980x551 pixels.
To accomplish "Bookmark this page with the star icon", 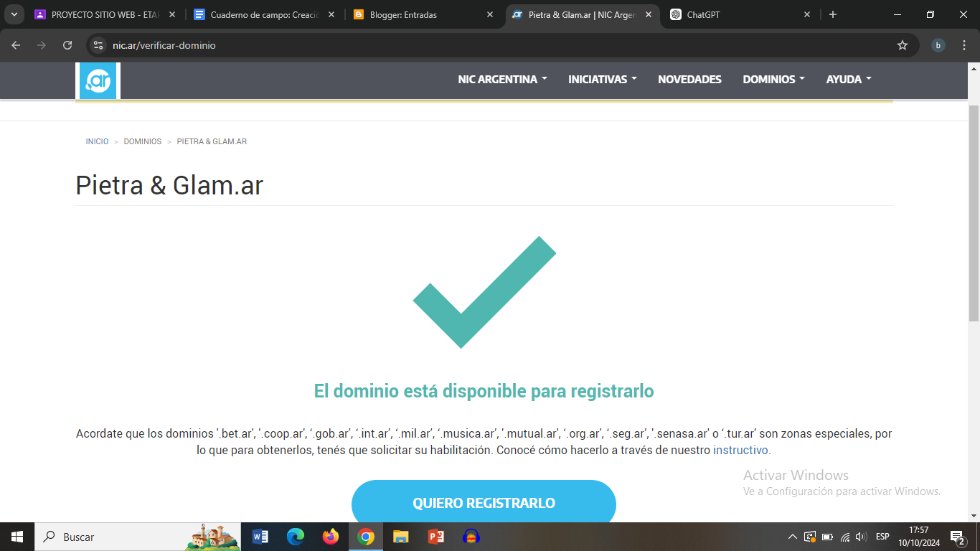I will (x=903, y=45).
